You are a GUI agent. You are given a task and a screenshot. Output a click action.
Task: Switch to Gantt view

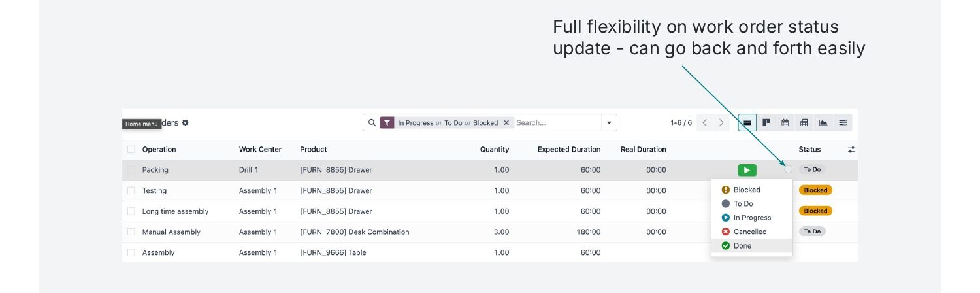(843, 123)
